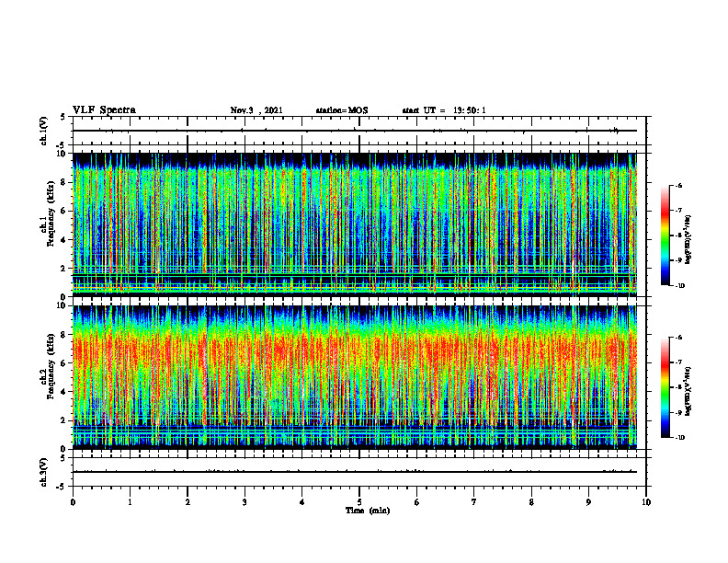
Task: Click inside the ch.1 spectrogram panel
Action: [x=355, y=224]
